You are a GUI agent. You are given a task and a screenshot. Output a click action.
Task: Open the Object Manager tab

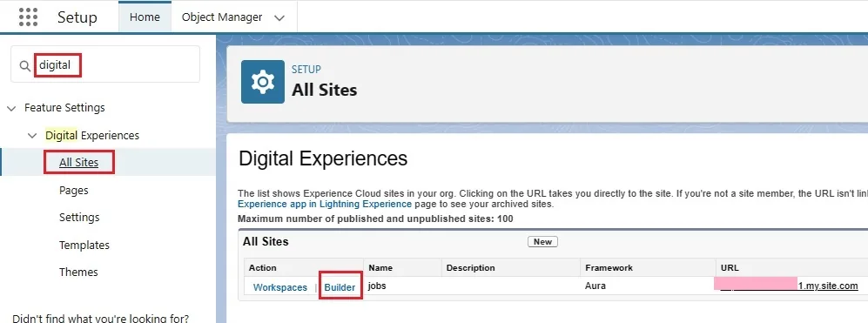pos(222,17)
